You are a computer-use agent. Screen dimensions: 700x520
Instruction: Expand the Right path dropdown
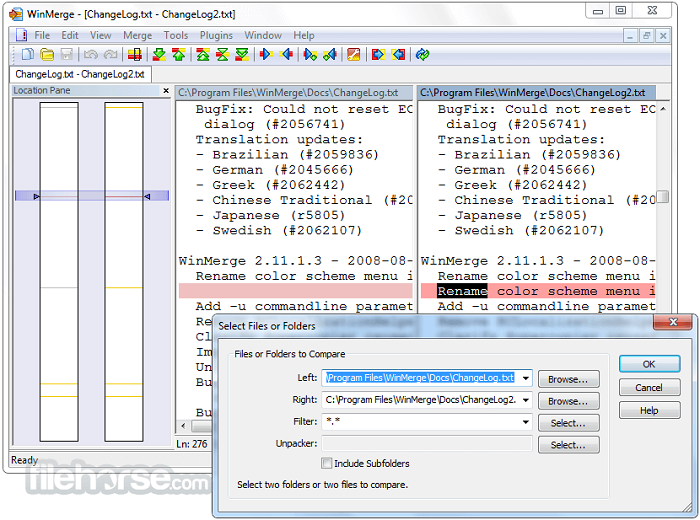tap(525, 400)
